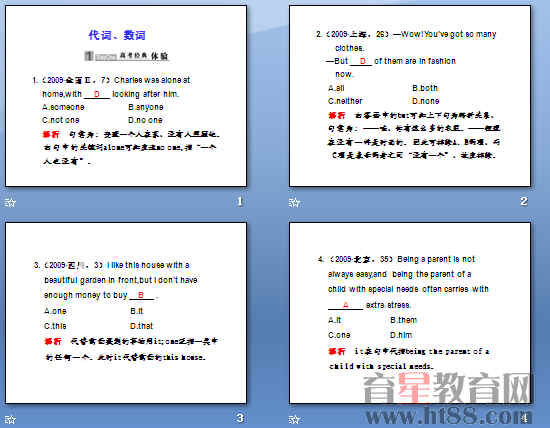Select slide 1 thumbnail titled 代词、数词
Screen dimensions: 550x428
click(126, 96)
